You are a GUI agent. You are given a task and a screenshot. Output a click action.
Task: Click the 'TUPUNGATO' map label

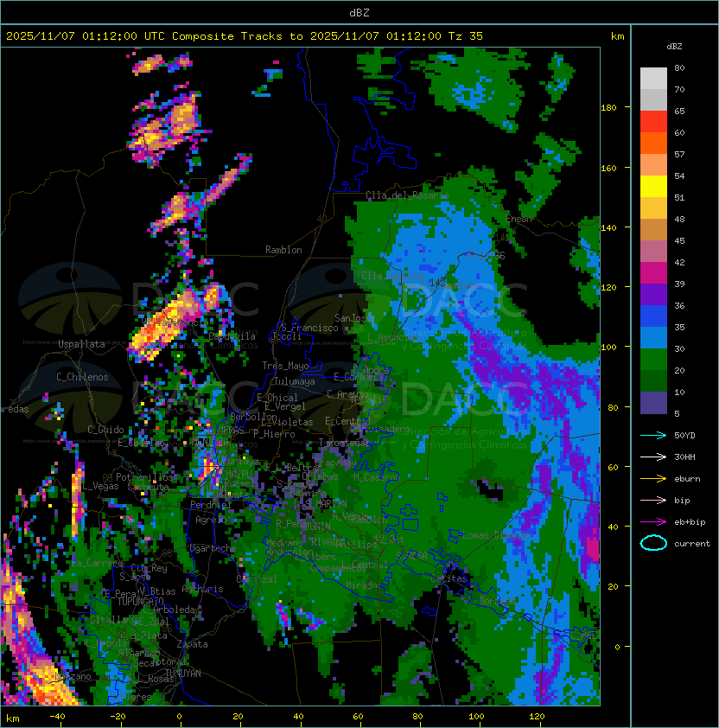[x=141, y=601]
